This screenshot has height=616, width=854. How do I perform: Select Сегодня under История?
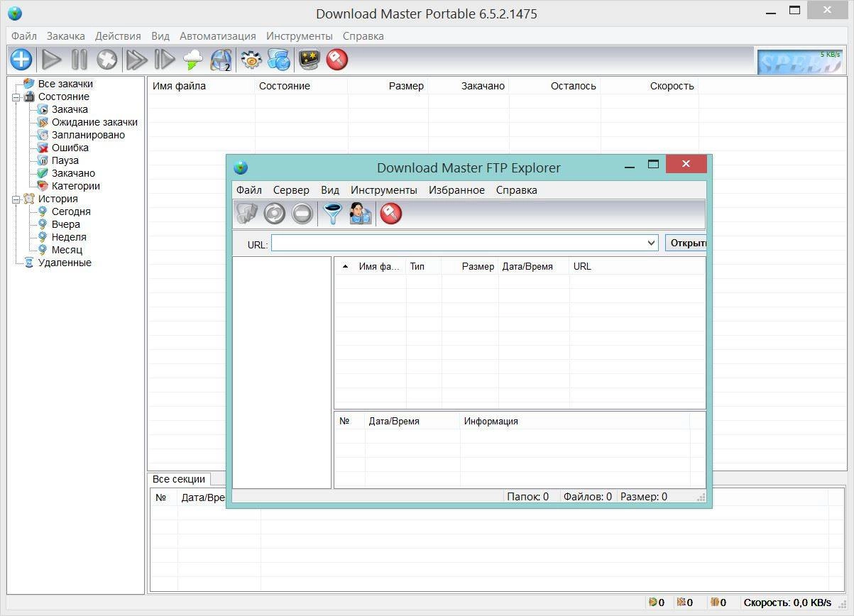pos(71,211)
